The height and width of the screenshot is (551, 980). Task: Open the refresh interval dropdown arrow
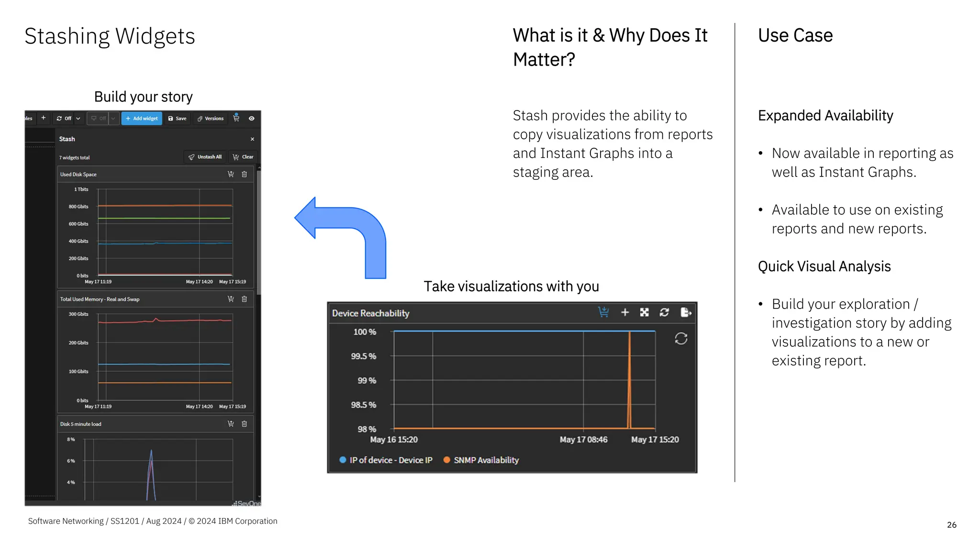point(78,118)
